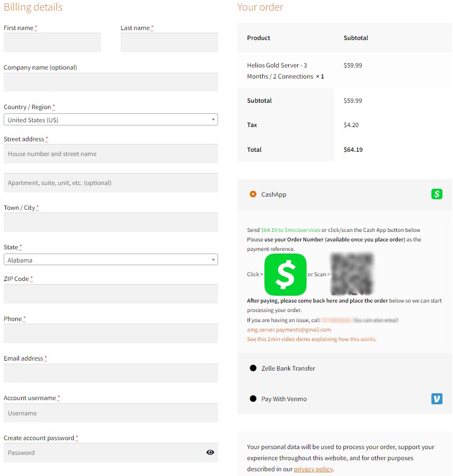Click the ZIP Code input field

click(111, 294)
